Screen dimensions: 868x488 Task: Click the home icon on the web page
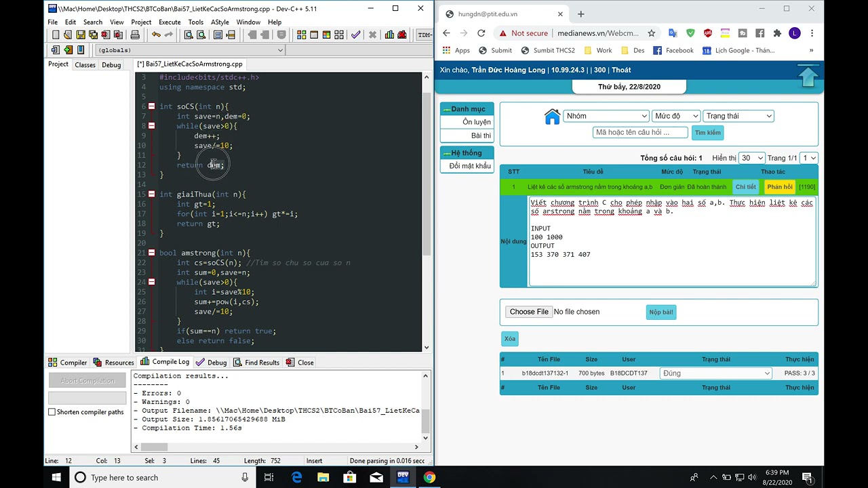point(552,117)
